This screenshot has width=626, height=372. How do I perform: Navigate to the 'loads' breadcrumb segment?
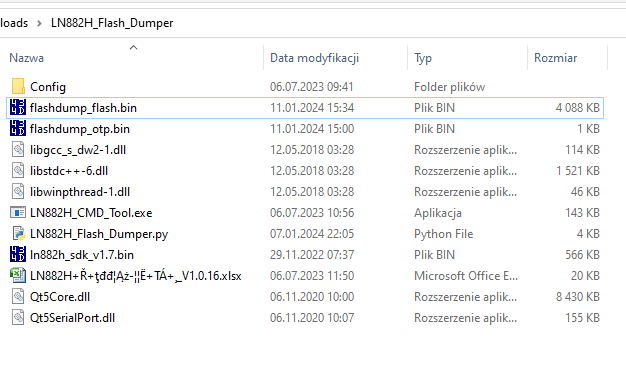pyautogui.click(x=14, y=23)
